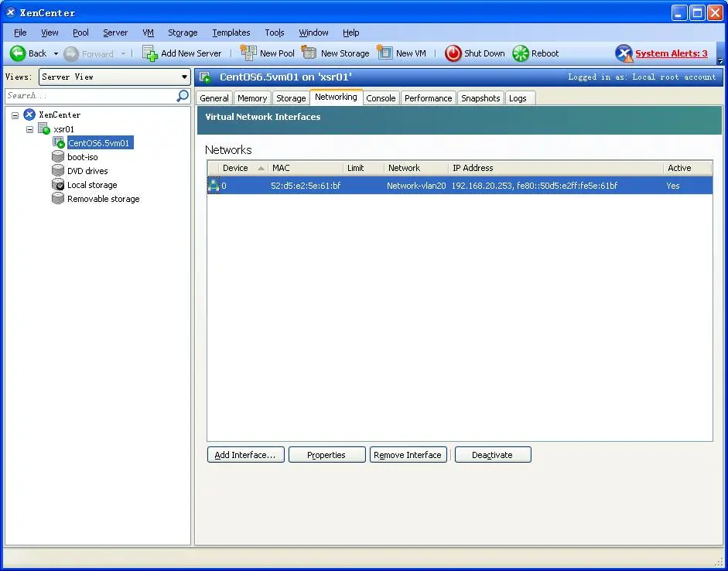Collapse the XenCenter tree node

[15, 115]
